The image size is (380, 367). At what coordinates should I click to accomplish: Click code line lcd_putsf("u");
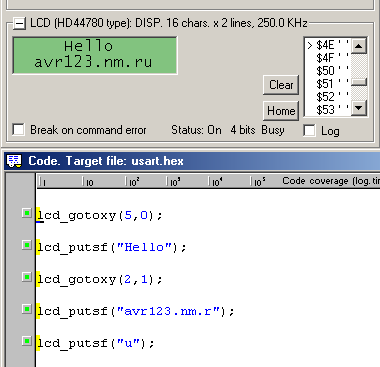pos(96,343)
